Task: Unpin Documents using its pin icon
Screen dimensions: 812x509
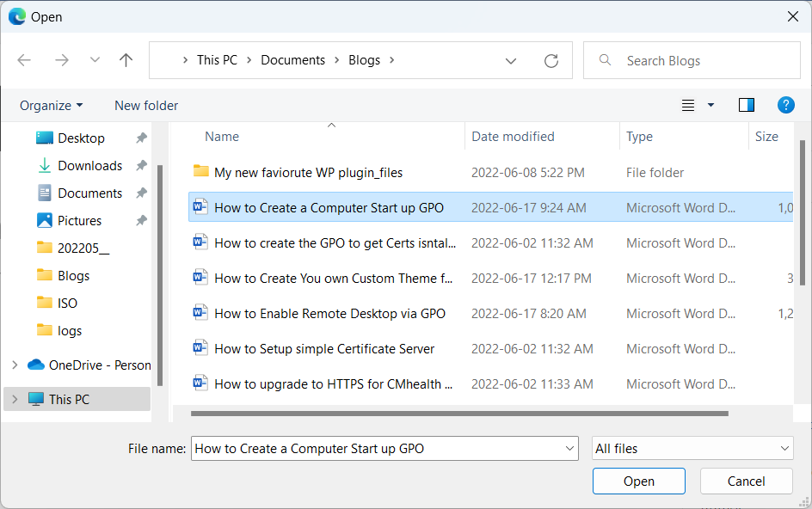Action: click(141, 193)
